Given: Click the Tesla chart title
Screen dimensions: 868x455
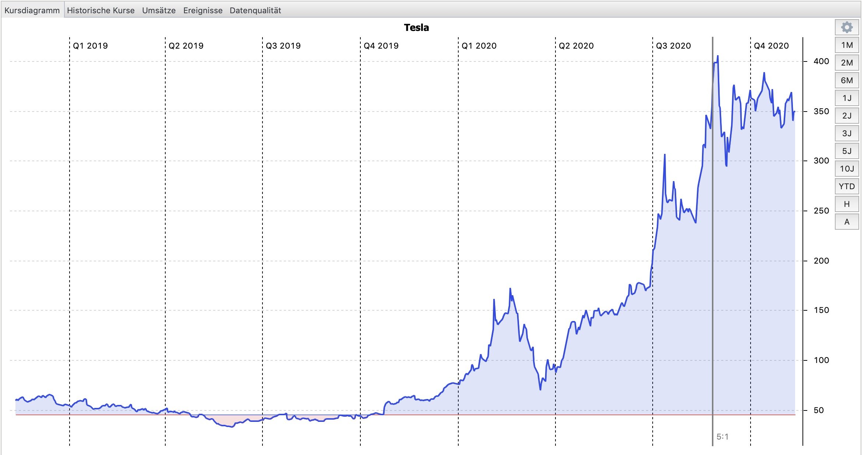Looking at the screenshot, I should click(x=416, y=28).
